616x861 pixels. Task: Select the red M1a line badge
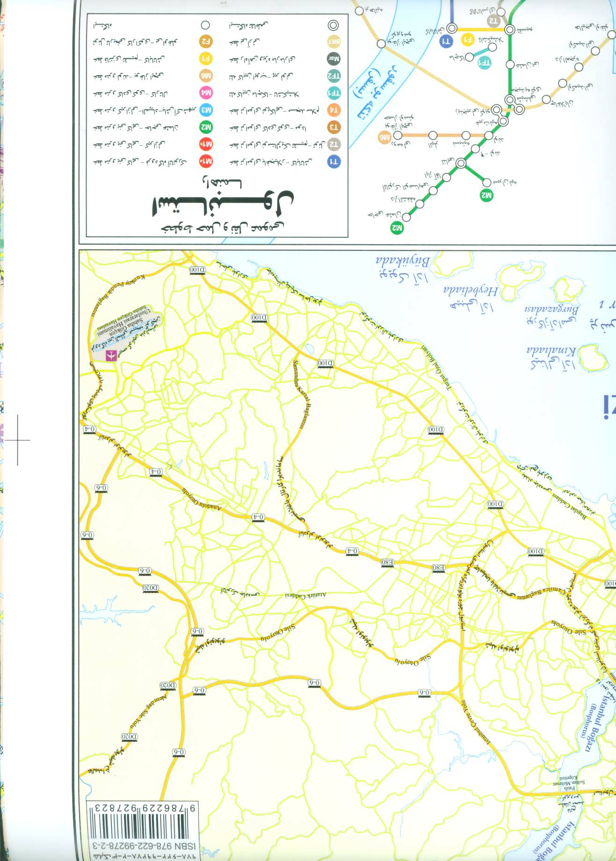206,161
